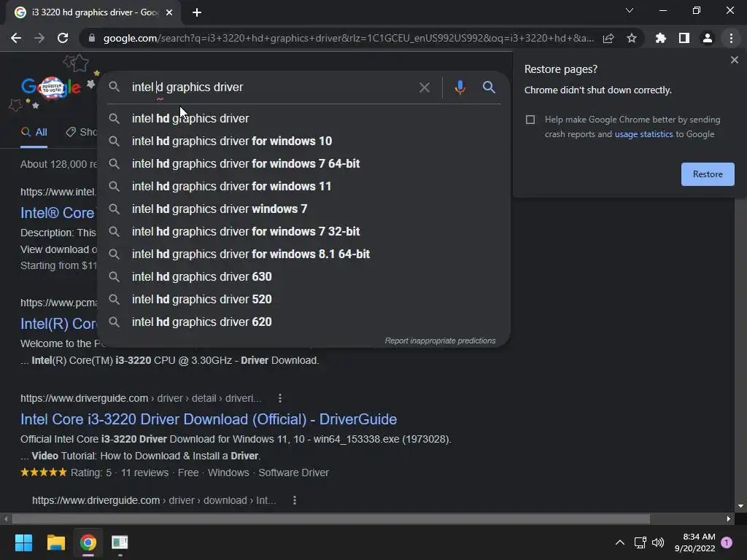Open the notification badge
Viewport: 747px width, 560px height.
coord(727,542)
